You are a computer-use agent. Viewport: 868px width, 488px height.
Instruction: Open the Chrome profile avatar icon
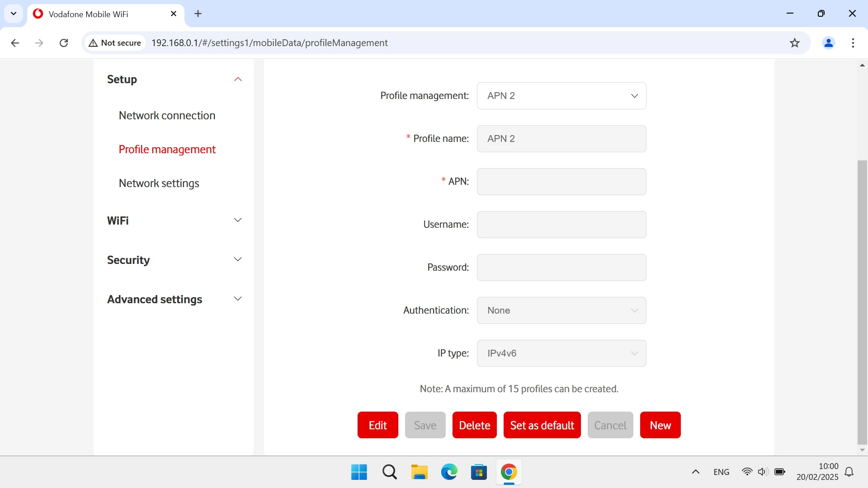coord(828,43)
